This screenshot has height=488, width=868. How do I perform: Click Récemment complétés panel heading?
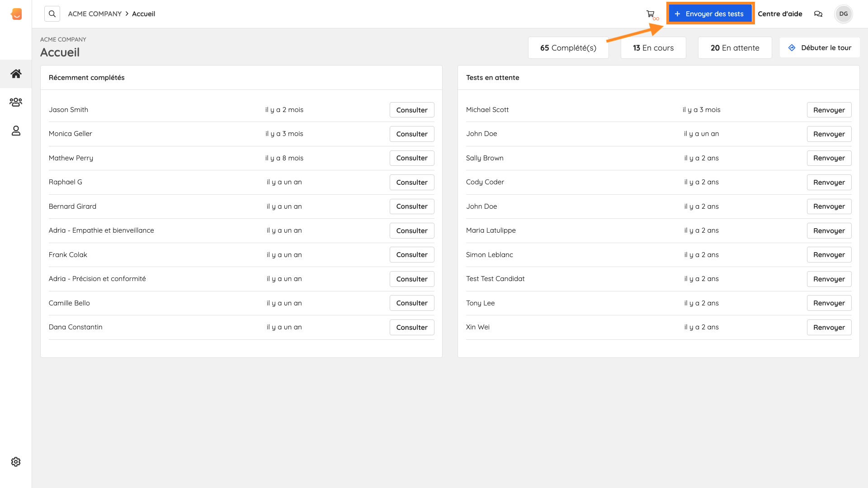[x=86, y=78]
